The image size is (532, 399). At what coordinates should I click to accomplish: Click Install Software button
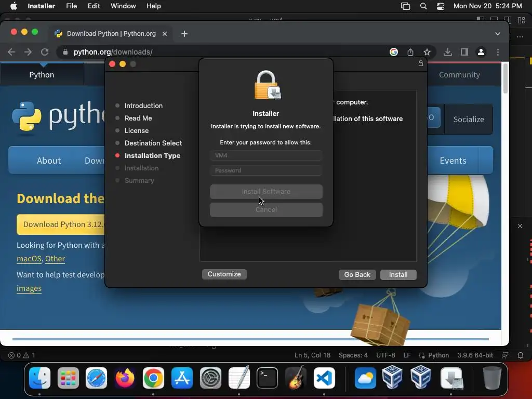coord(266,191)
